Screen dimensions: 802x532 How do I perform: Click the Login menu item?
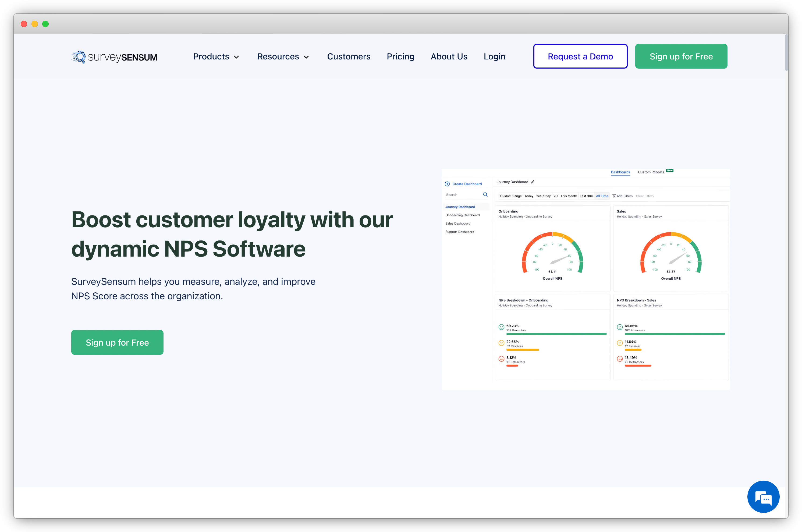point(495,56)
